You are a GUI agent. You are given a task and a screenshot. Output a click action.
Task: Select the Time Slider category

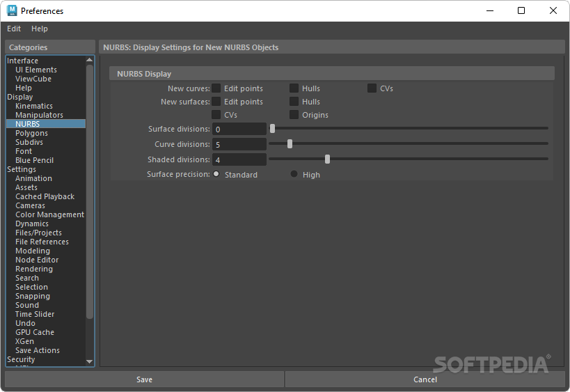(x=35, y=314)
